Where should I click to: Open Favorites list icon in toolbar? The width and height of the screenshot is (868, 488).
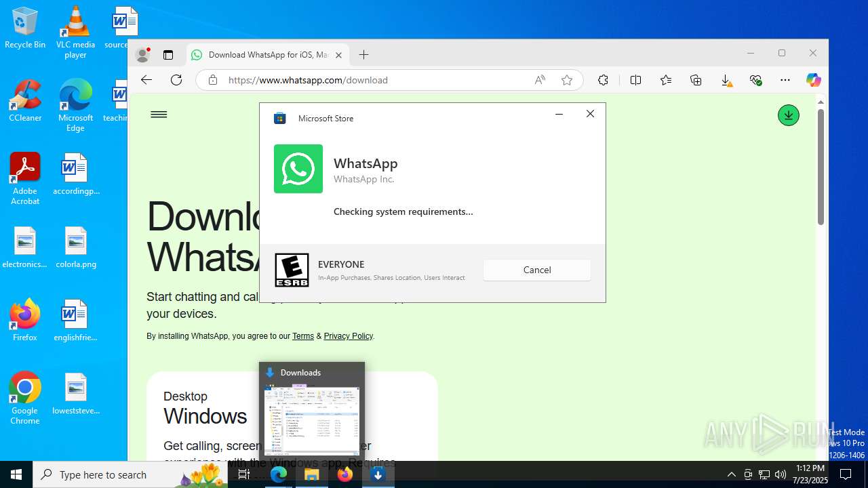pyautogui.click(x=666, y=80)
